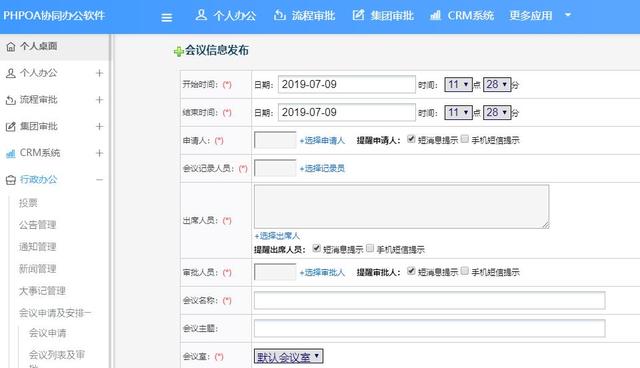Click the hamburger menu icon in header
Viewport: 640px width, 368px height.
pos(167,18)
